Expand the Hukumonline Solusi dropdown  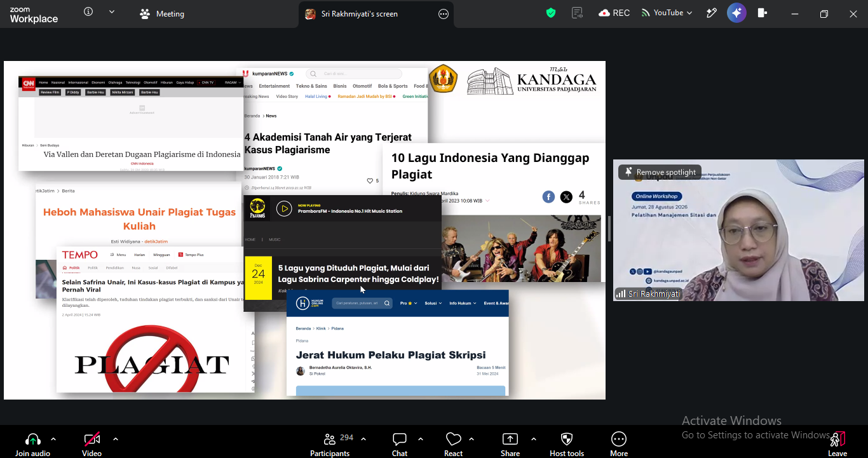(x=433, y=303)
